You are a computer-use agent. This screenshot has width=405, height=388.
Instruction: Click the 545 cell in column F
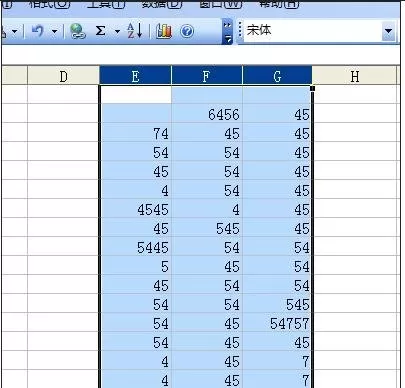207,228
